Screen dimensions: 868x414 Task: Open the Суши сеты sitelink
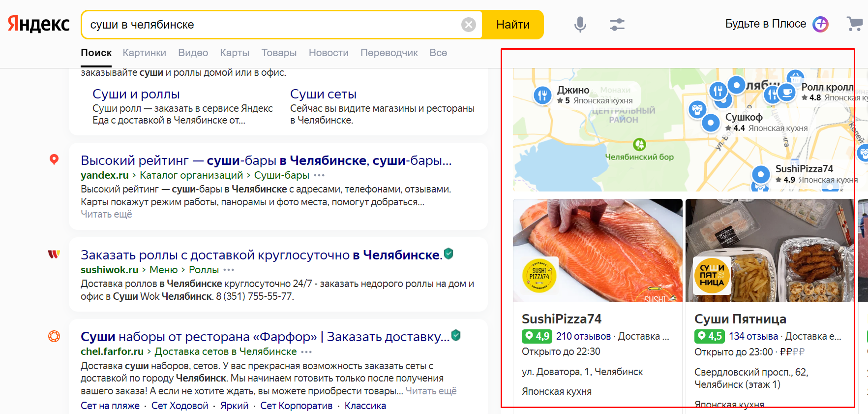tap(323, 94)
